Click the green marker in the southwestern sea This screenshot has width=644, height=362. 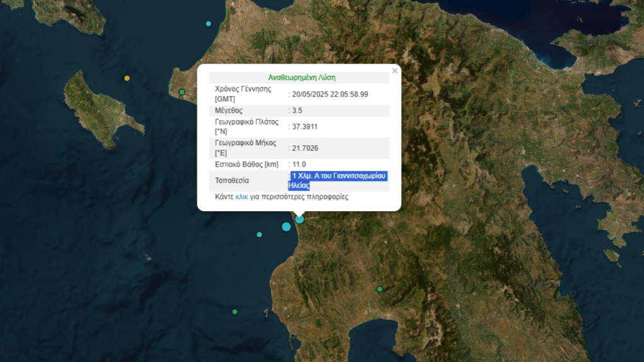(235, 312)
